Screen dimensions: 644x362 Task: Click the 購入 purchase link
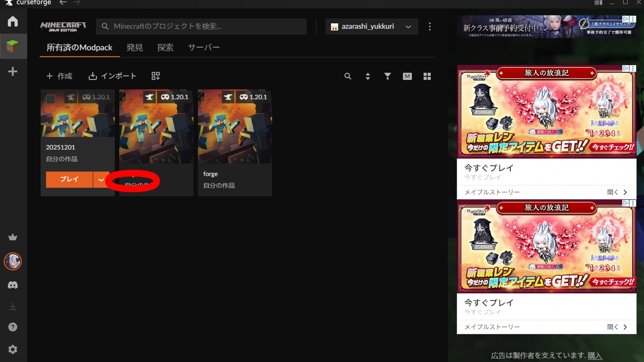pyautogui.click(x=595, y=356)
